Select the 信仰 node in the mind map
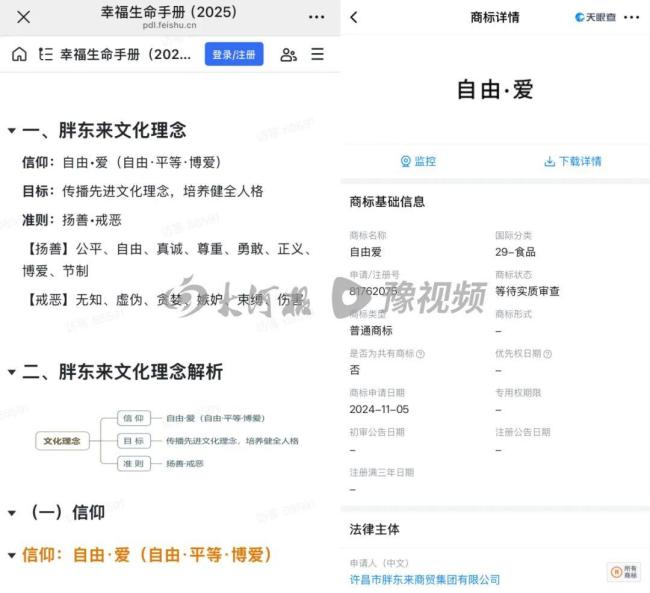The image size is (650, 593). 133,418
